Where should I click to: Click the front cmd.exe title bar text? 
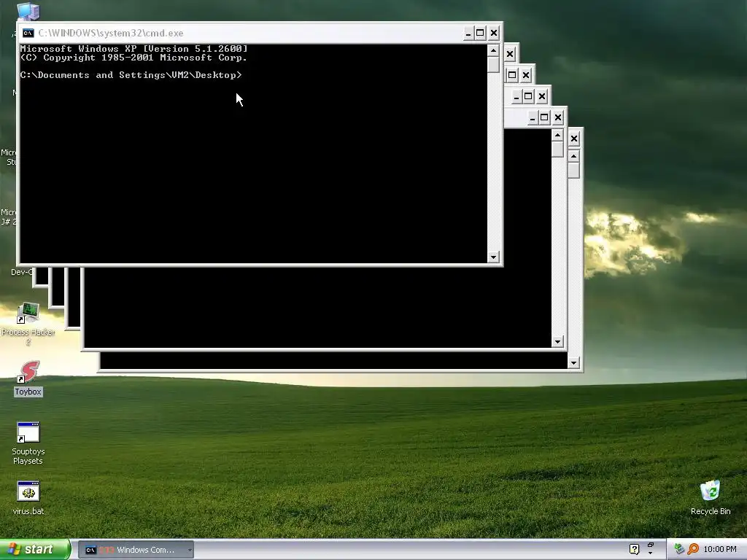coord(111,33)
